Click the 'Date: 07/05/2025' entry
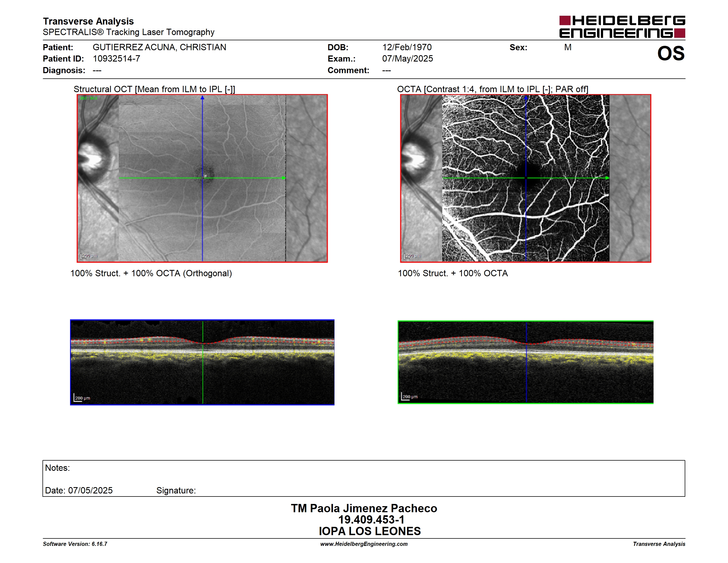Image resolution: width=728 pixels, height=563 pixels. (x=79, y=490)
